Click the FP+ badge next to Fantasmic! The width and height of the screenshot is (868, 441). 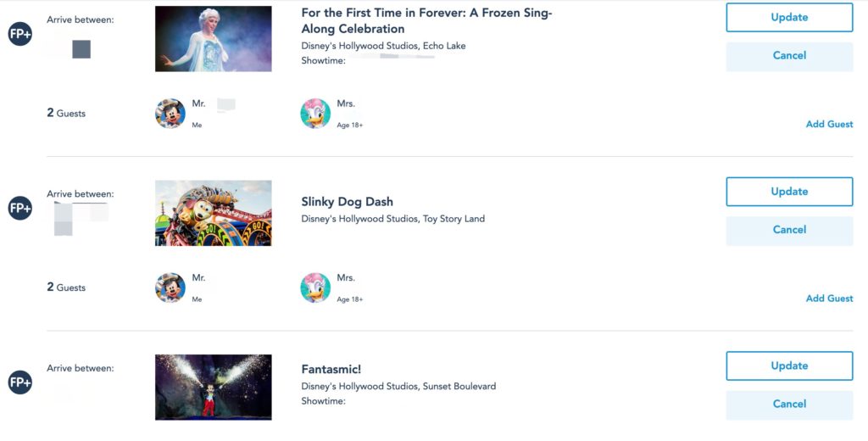pyautogui.click(x=20, y=382)
